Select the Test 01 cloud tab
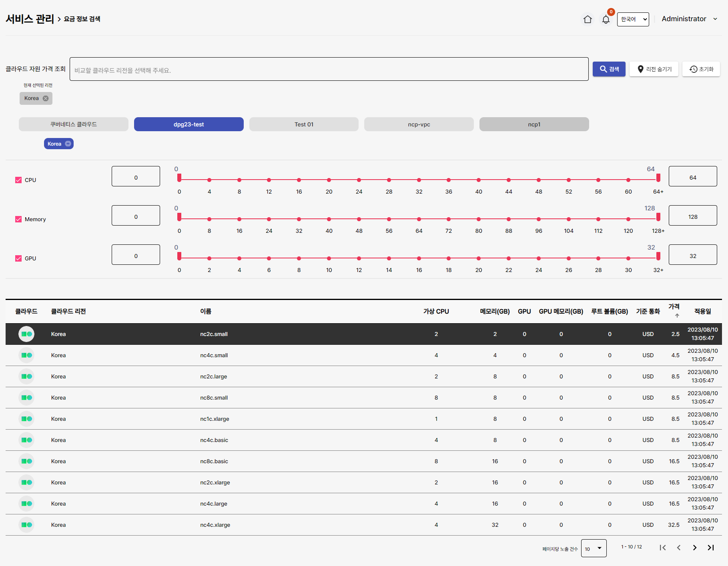The height and width of the screenshot is (566, 728). (304, 124)
